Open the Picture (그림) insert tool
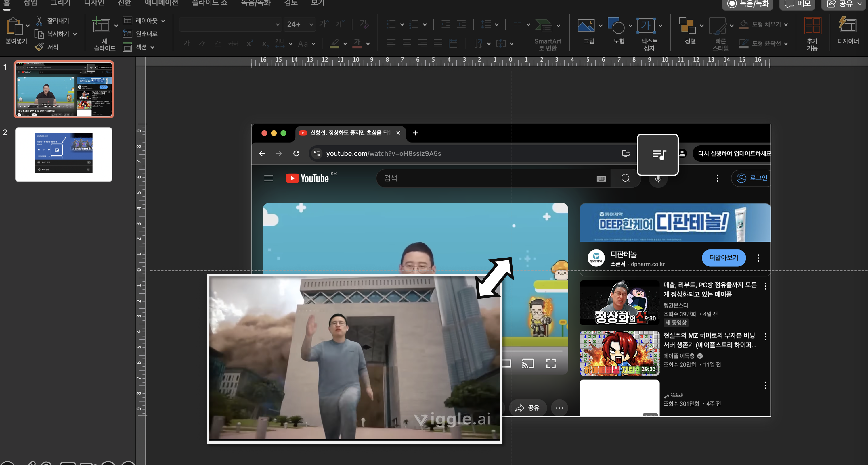Image resolution: width=868 pixels, height=465 pixels. point(586,26)
